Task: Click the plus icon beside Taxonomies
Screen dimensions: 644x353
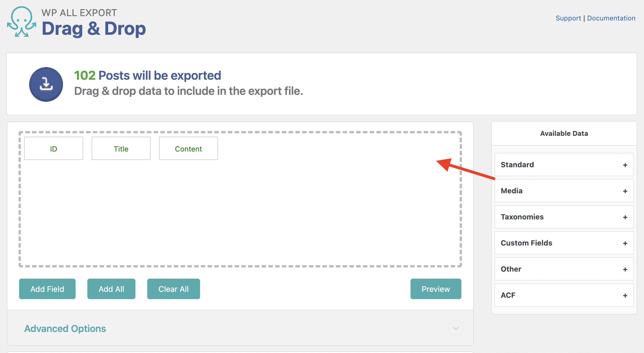Action: [625, 217]
